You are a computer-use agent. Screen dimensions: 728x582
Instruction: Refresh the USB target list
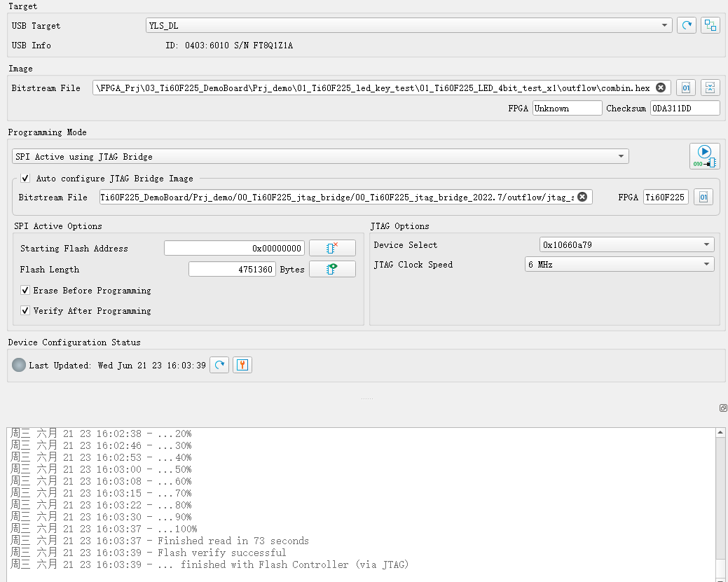[687, 26]
